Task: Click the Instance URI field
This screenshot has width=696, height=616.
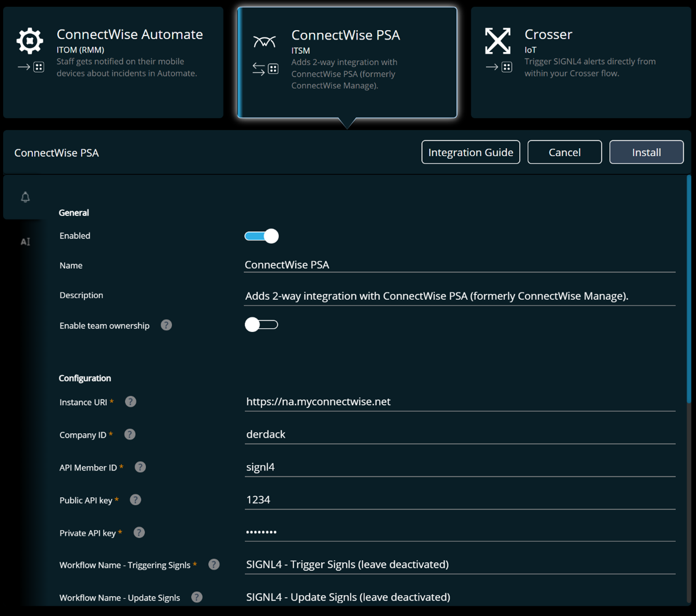Action: click(x=460, y=402)
